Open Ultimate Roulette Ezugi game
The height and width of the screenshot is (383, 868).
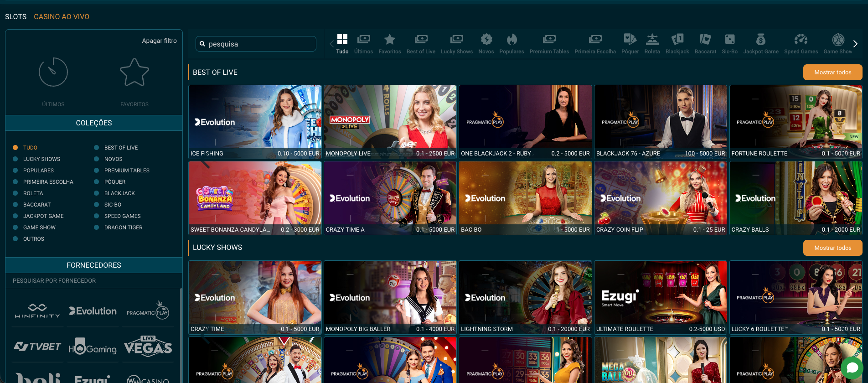coord(661,297)
